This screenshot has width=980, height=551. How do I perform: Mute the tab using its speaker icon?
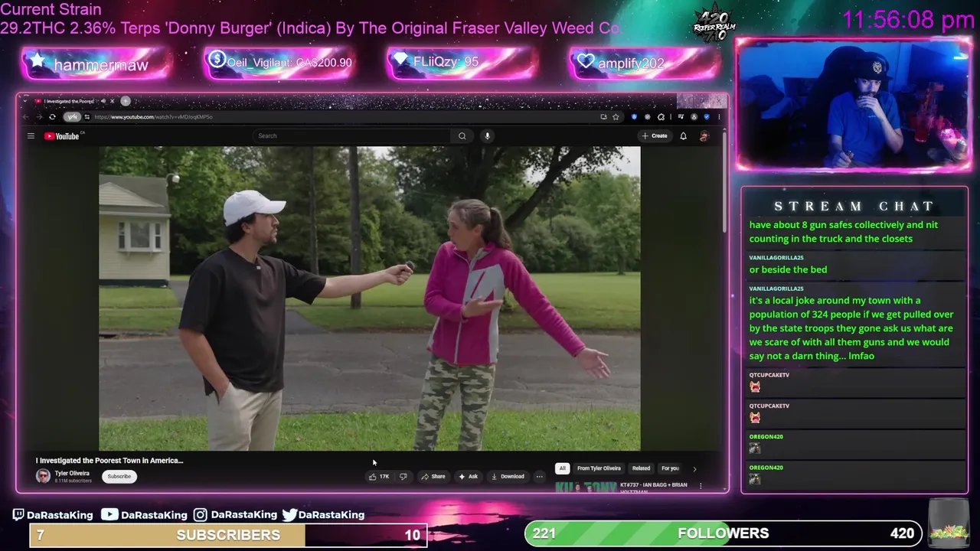point(103,101)
